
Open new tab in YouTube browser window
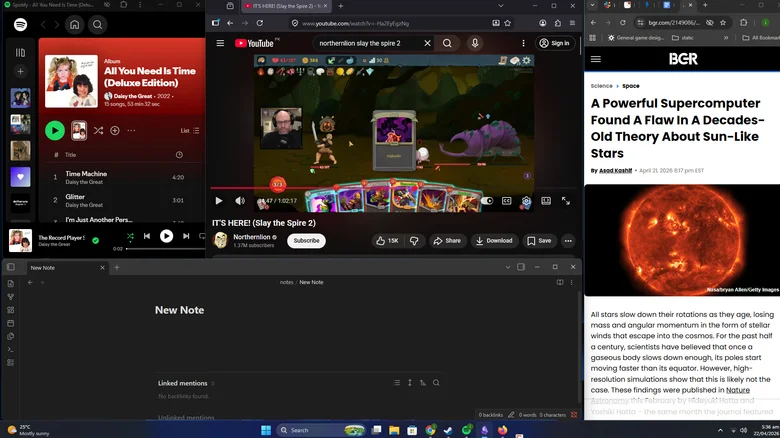point(341,6)
